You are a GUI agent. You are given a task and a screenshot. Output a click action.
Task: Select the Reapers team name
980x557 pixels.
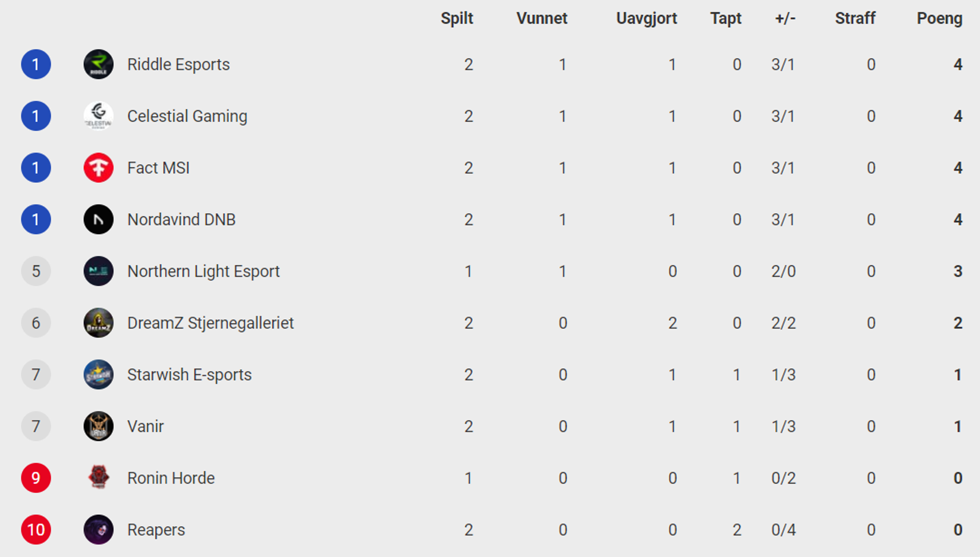156,530
